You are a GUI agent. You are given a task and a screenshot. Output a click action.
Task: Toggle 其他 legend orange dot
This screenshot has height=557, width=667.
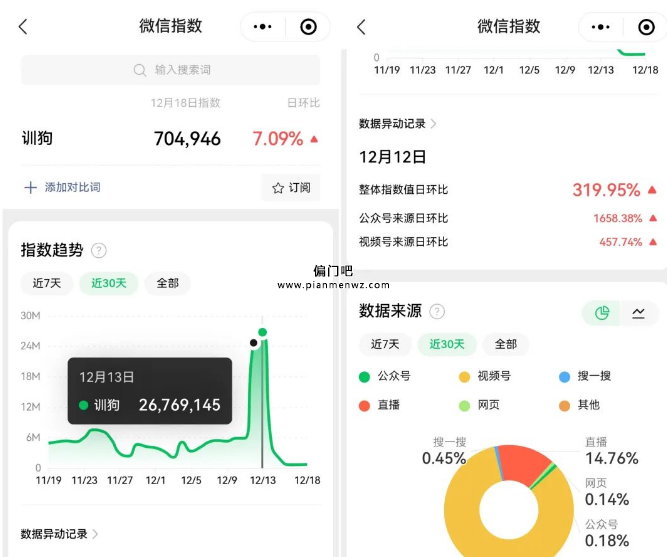click(564, 406)
